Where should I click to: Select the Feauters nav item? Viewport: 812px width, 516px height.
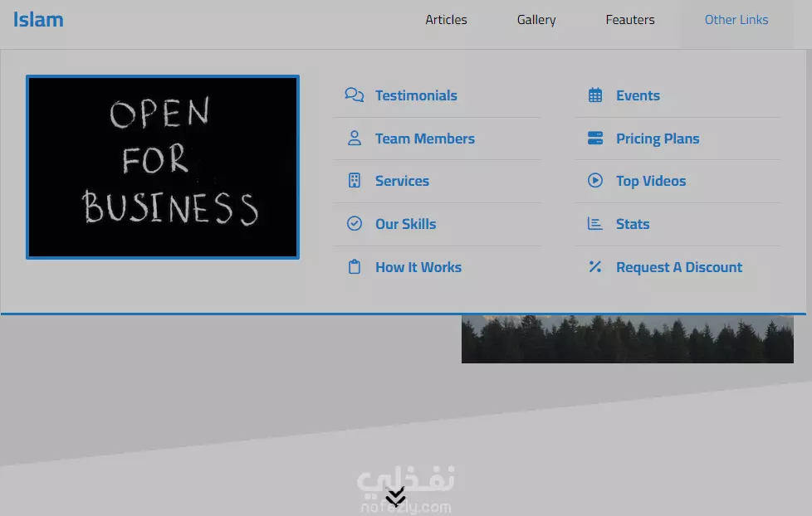click(x=630, y=20)
